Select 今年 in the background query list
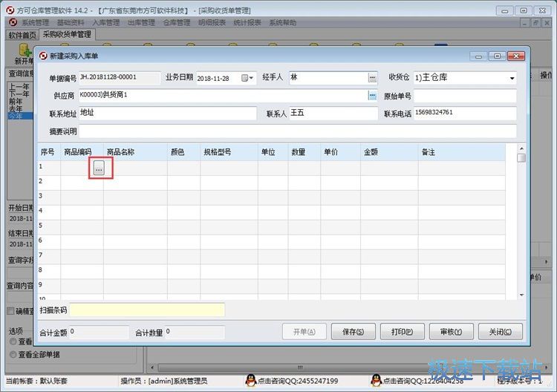The height and width of the screenshot is (392, 557). coord(20,116)
